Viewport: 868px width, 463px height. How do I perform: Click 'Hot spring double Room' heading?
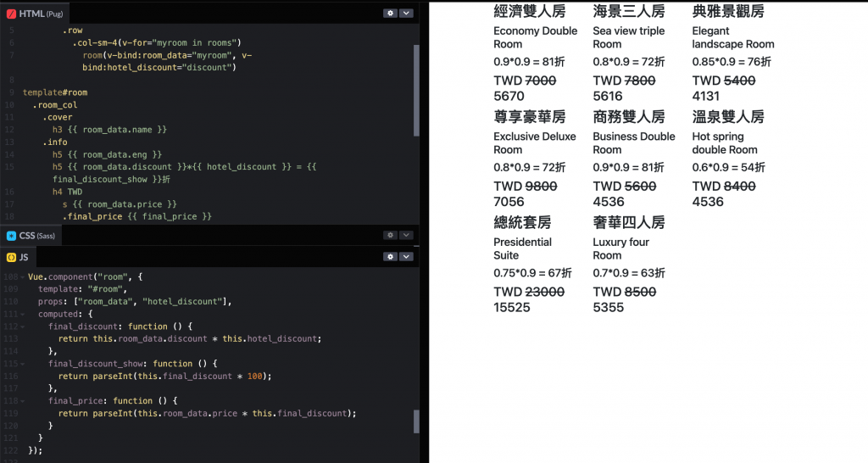(725, 143)
